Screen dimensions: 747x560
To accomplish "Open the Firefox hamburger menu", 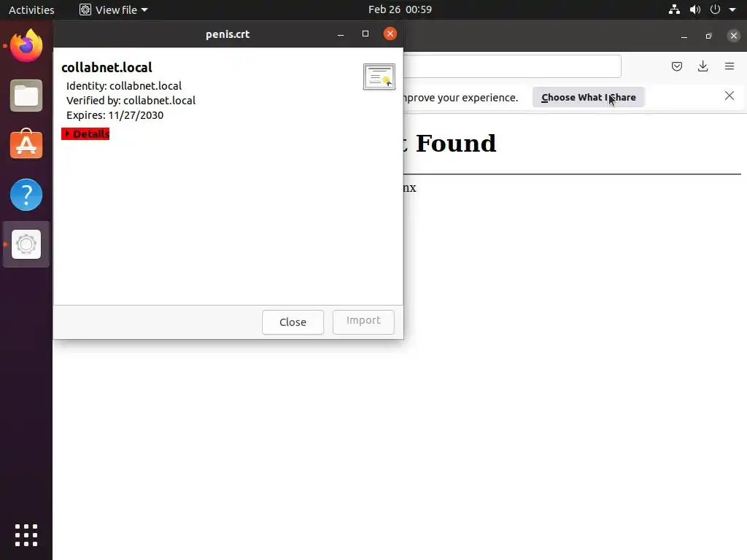I will click(x=729, y=66).
